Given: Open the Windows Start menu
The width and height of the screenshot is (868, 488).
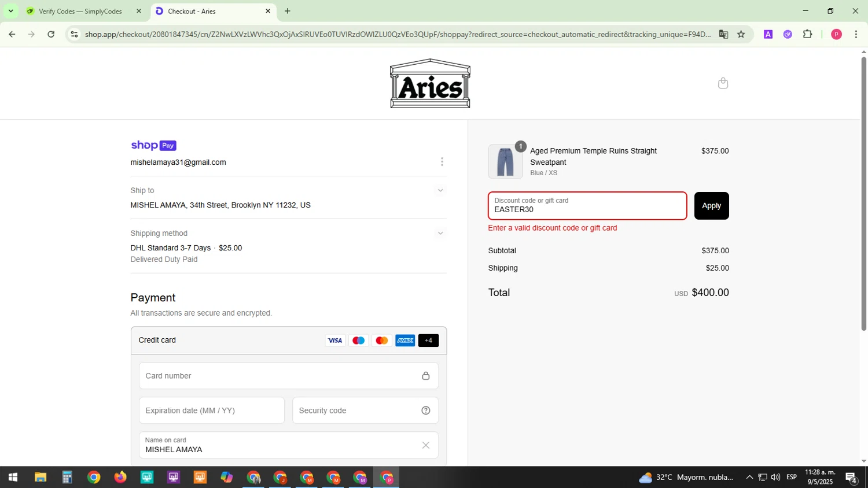Looking at the screenshot, I should pyautogui.click(x=13, y=478).
